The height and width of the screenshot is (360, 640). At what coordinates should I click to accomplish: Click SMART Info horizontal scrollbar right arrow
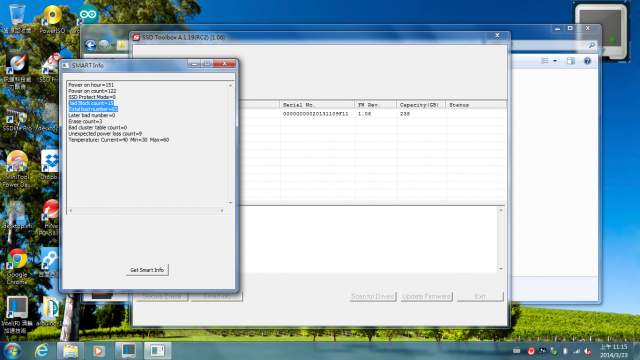(x=222, y=211)
